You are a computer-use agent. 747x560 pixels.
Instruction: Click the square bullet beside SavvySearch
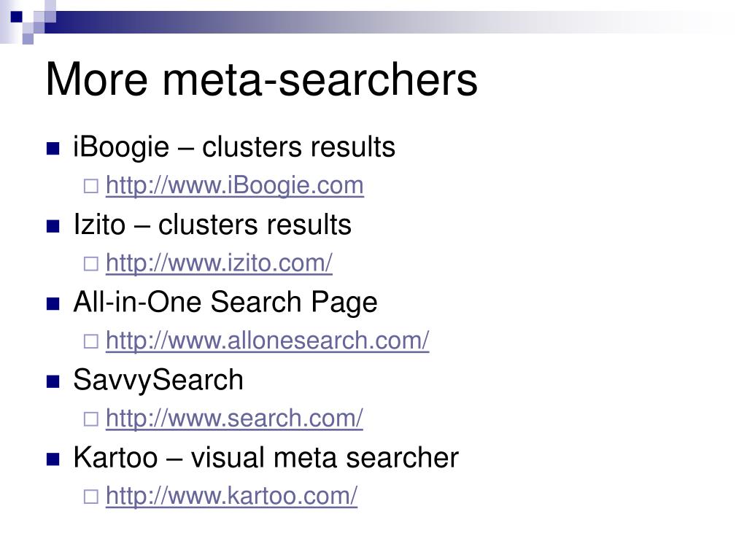tap(53, 381)
